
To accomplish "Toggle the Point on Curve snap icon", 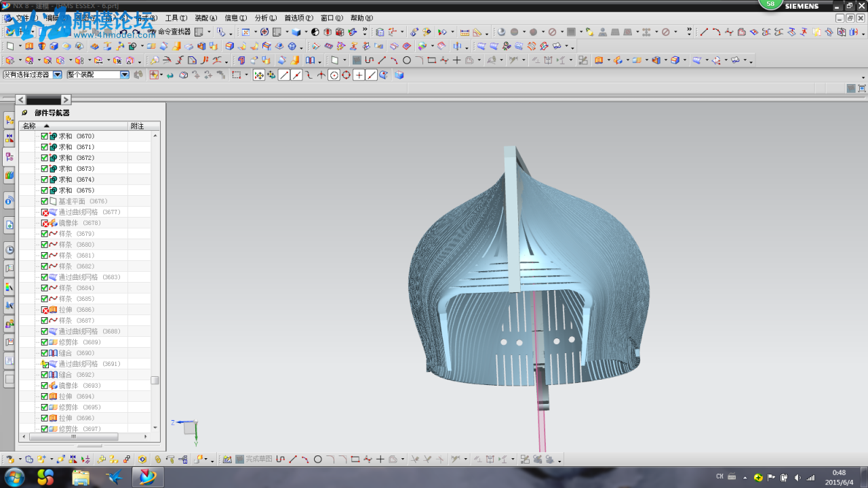I will (371, 75).
